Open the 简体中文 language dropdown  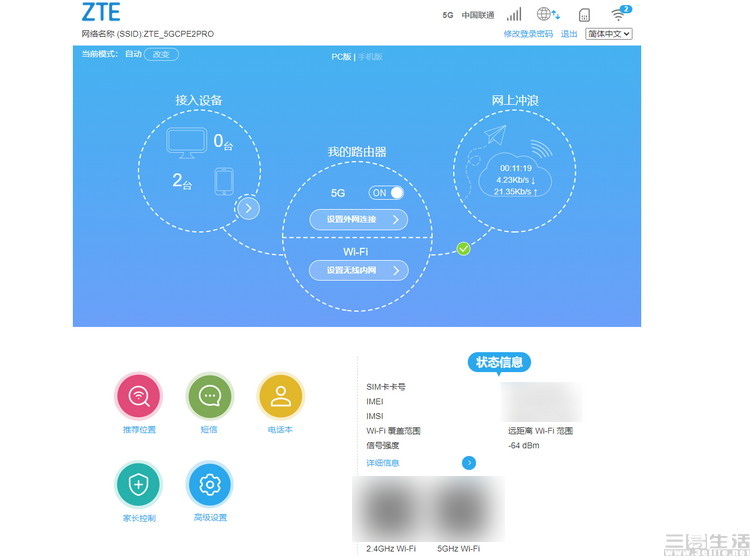(x=609, y=33)
